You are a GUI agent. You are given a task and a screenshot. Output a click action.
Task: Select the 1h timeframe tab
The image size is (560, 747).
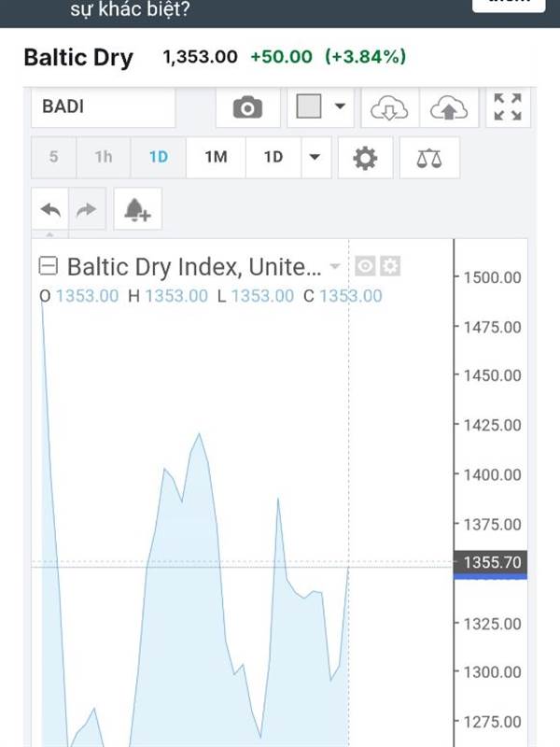(104, 157)
